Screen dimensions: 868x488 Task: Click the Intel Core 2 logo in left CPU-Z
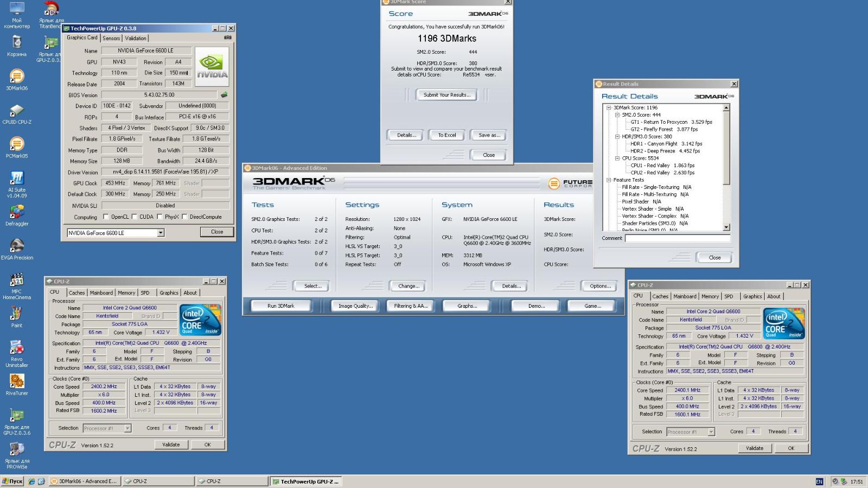200,320
